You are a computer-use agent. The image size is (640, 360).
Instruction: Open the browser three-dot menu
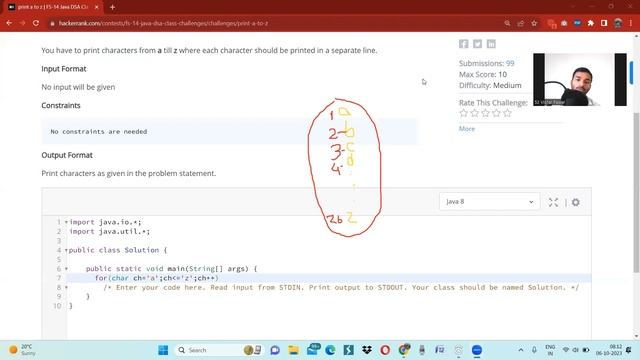coord(631,23)
